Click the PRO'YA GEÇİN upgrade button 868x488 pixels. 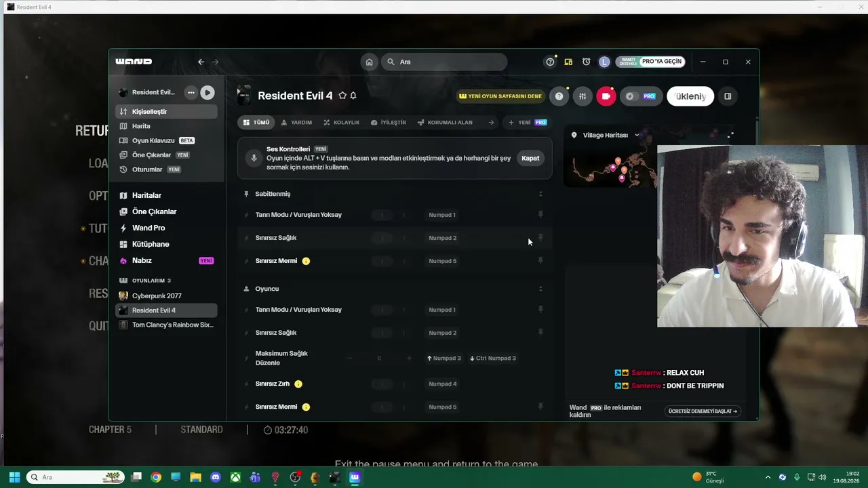click(662, 62)
